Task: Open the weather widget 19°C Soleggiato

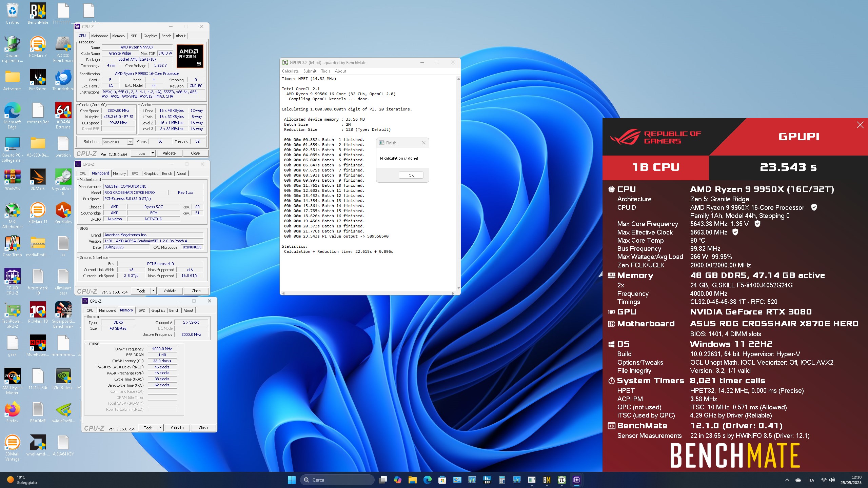Action: [x=22, y=480]
